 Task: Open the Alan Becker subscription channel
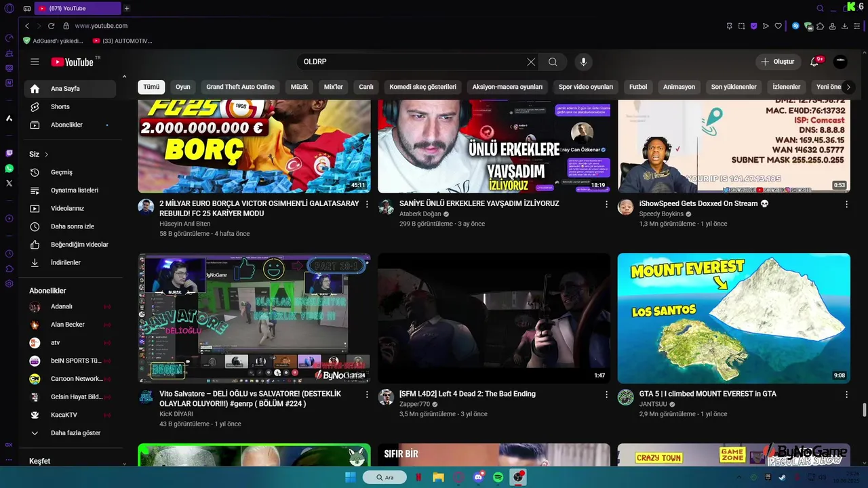tap(70, 325)
